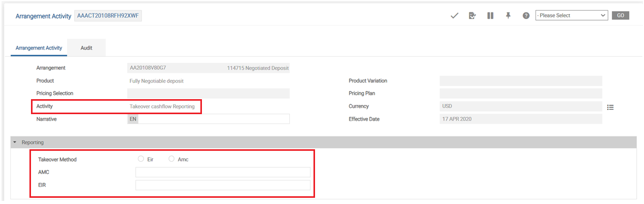644x204 pixels.
Task: Click the Pricing Plan field
Action: pyautogui.click(x=521, y=93)
